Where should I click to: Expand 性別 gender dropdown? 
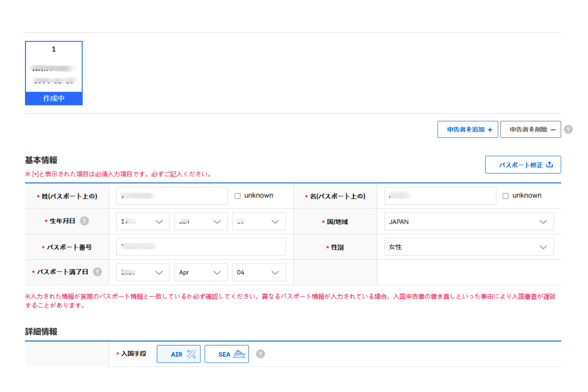[x=468, y=247]
